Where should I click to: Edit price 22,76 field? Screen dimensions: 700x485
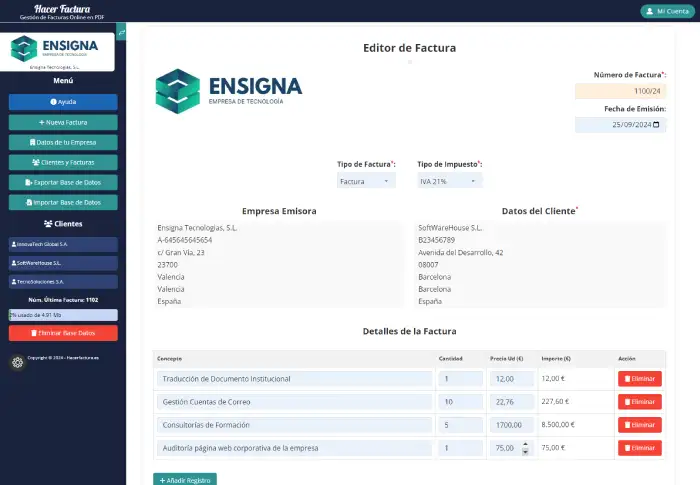click(512, 402)
